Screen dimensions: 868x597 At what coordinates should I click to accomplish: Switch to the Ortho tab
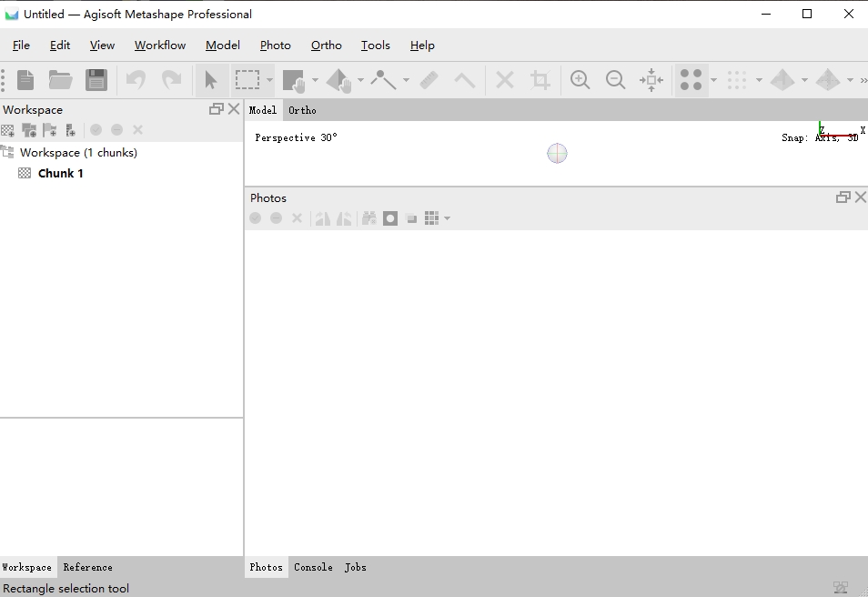[302, 110]
